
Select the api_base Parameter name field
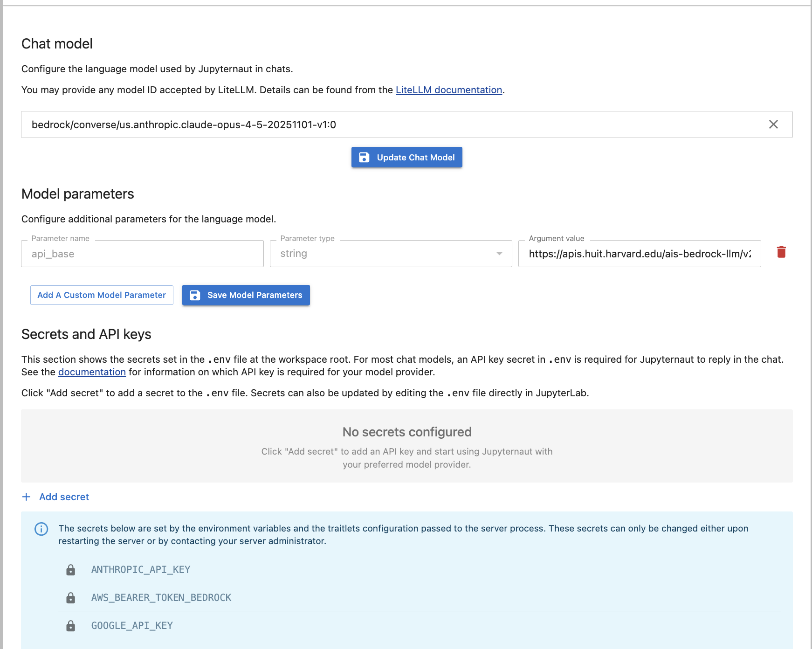[x=142, y=253]
